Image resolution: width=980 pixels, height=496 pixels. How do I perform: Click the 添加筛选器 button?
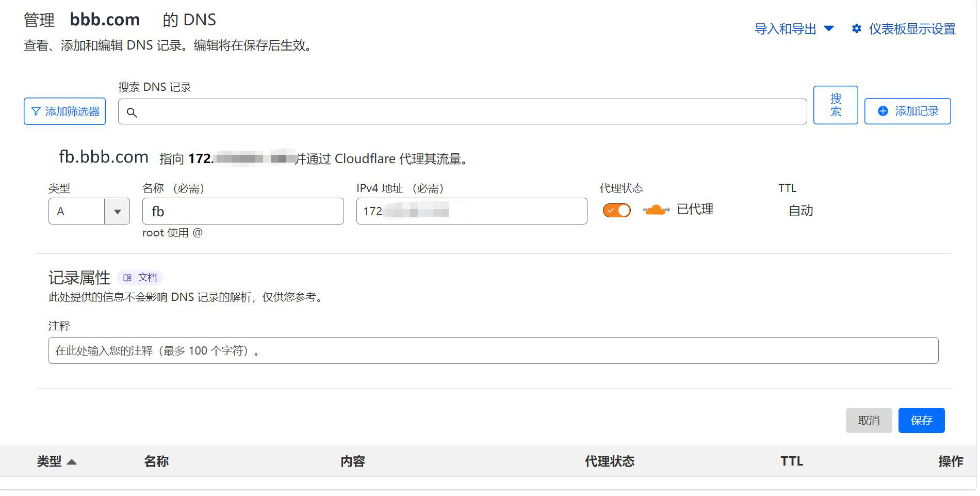coord(64,111)
